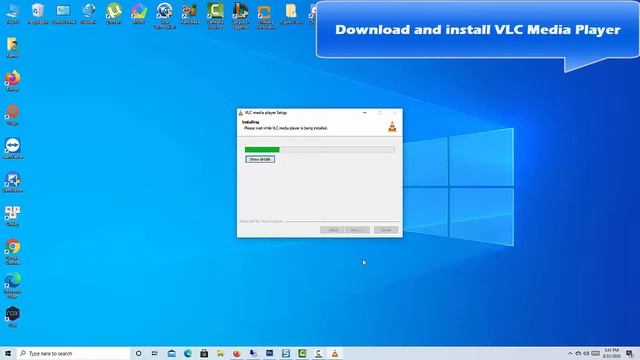
Task: Launch the Google Chrome desktop shortcut
Action: pos(13,251)
